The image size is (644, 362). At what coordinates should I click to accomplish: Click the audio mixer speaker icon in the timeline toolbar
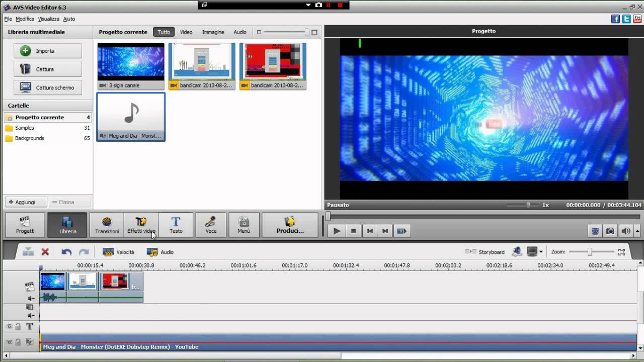(517, 251)
